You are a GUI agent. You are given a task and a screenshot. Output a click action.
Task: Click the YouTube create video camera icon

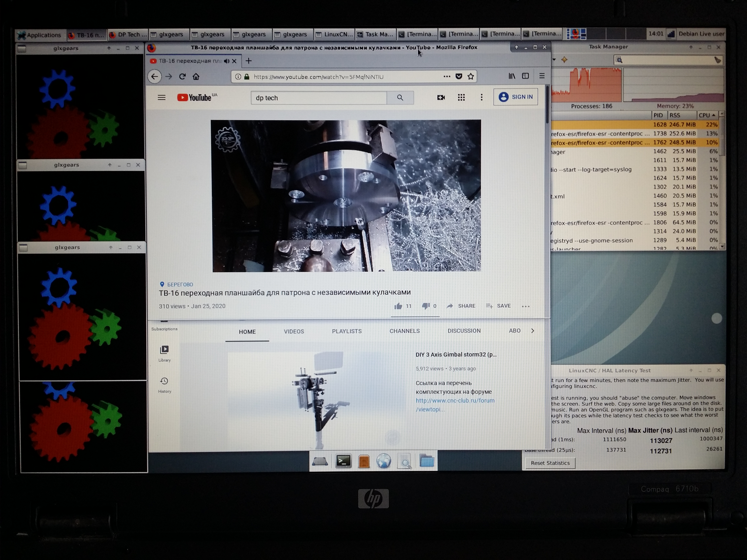441,97
